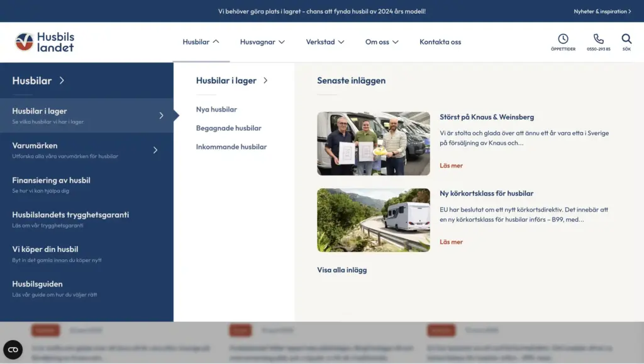The width and height of the screenshot is (644, 364).
Task: Open the Visa alla inlägg link
Action: pyautogui.click(x=341, y=269)
